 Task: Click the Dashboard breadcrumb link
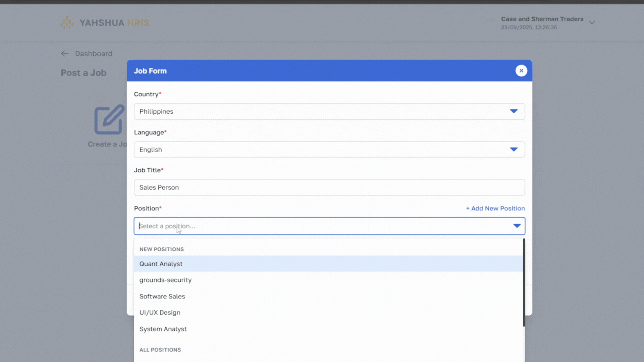tap(94, 54)
